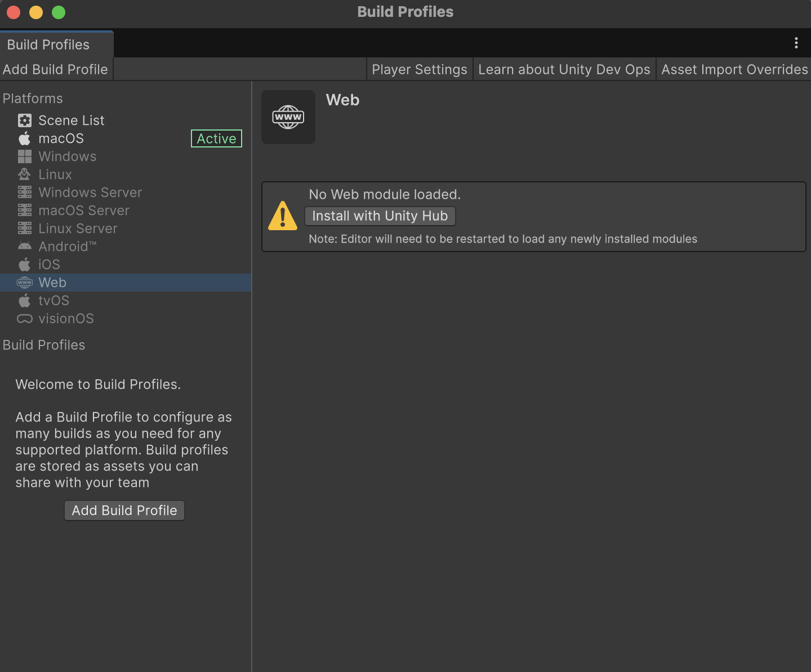
Task: Click the red close window button
Action: click(14, 12)
